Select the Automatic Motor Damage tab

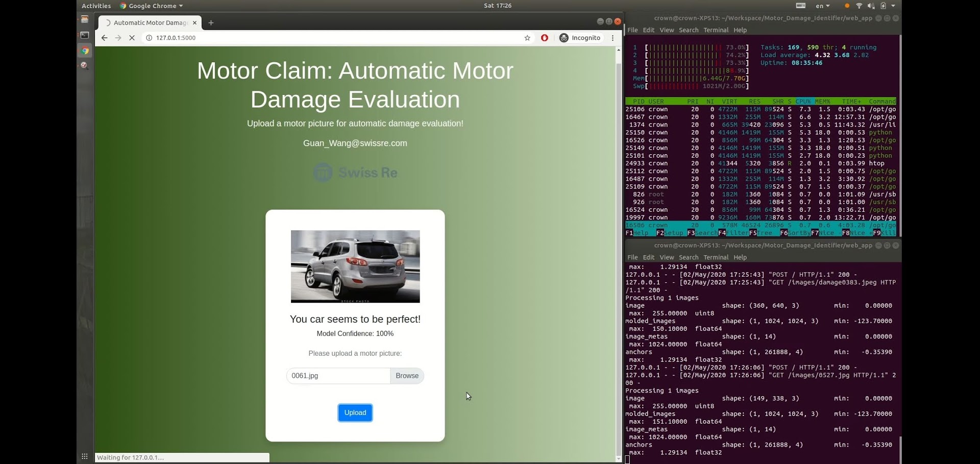tap(150, 22)
